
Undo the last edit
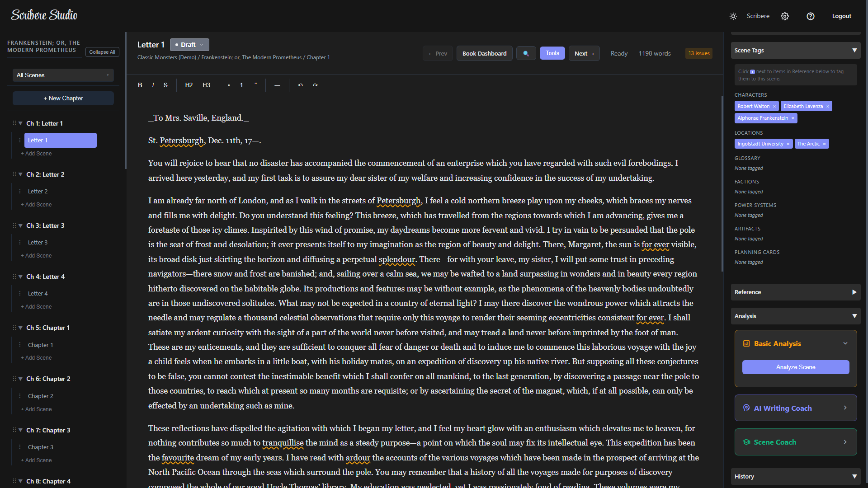pyautogui.click(x=301, y=85)
